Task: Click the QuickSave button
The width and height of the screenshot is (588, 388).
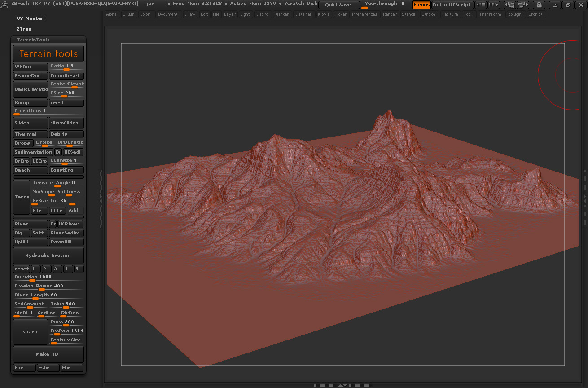Action: [338, 5]
